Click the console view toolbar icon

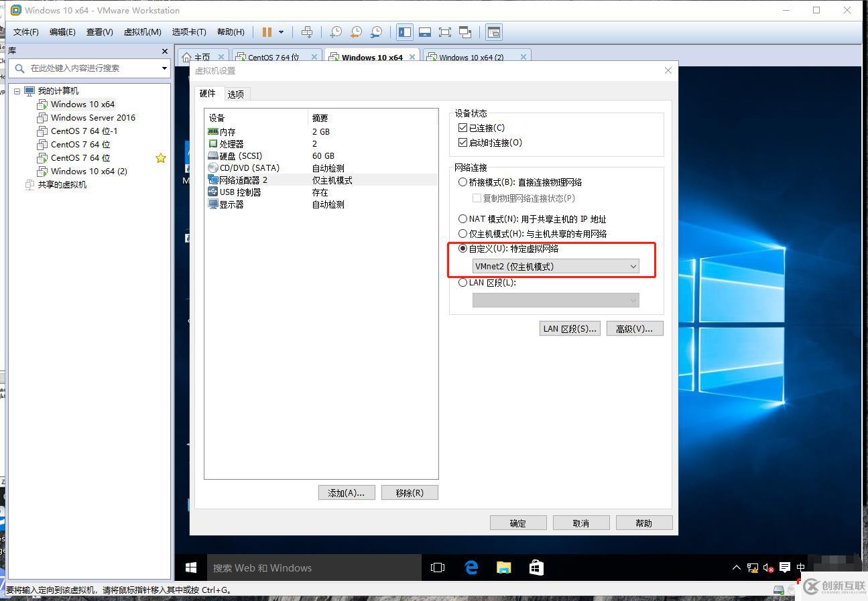point(494,32)
